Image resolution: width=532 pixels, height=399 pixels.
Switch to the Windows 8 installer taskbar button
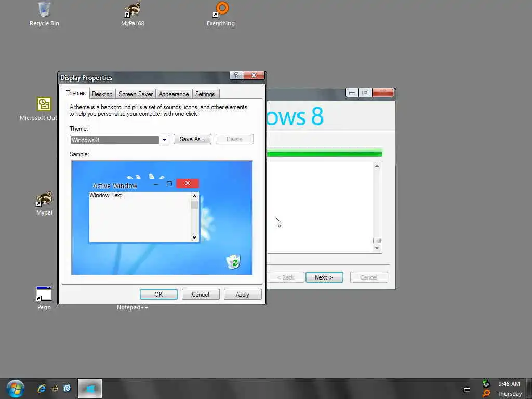[x=90, y=389]
